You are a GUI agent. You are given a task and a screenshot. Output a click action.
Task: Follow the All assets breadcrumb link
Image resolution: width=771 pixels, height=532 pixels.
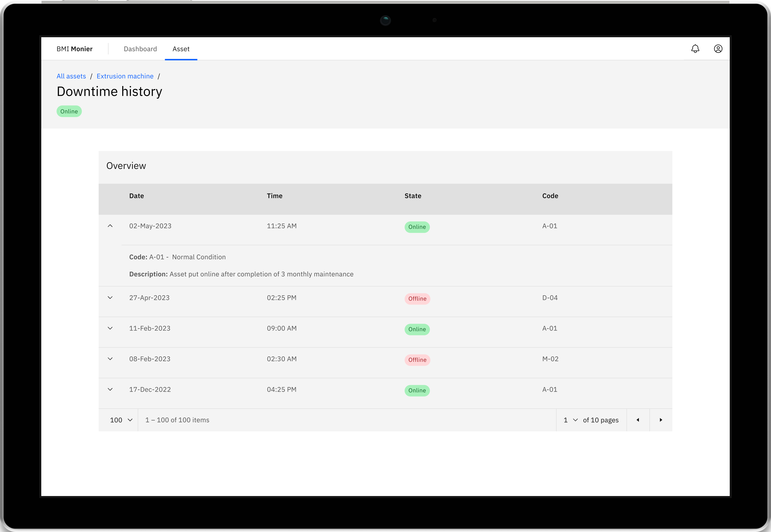tap(71, 76)
